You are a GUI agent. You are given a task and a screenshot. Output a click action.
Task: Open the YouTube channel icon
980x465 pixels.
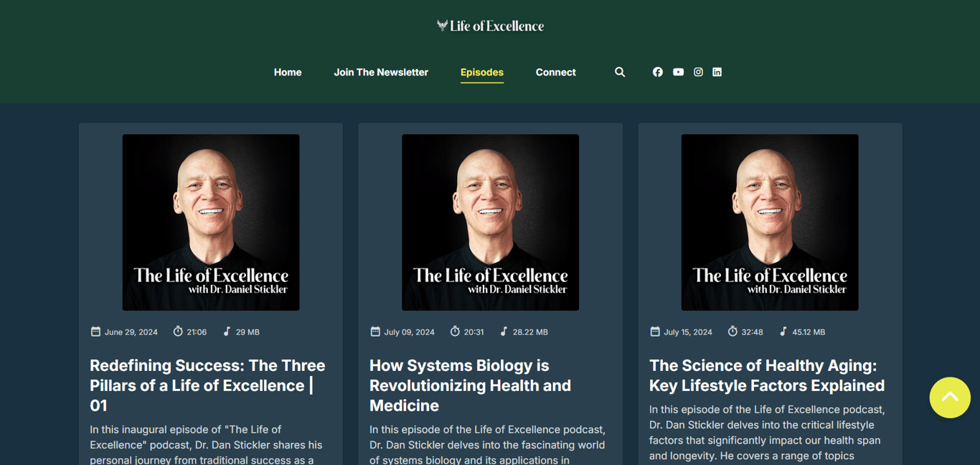click(678, 72)
